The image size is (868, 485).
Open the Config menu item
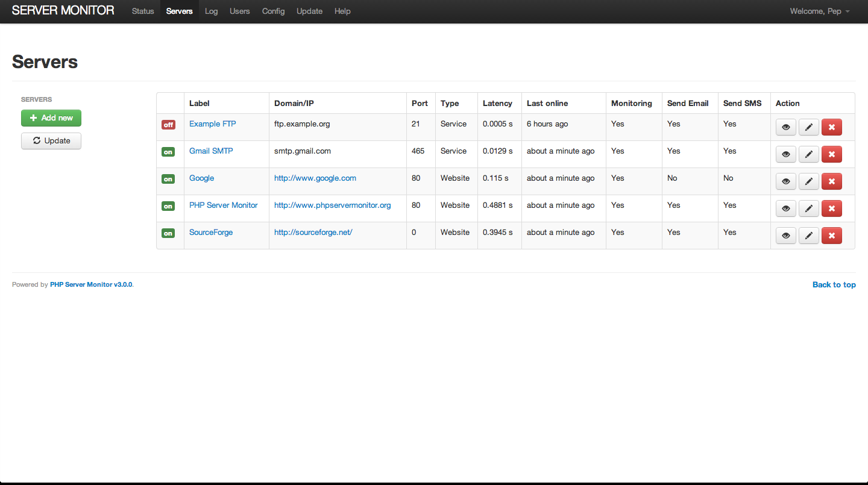pyautogui.click(x=273, y=11)
